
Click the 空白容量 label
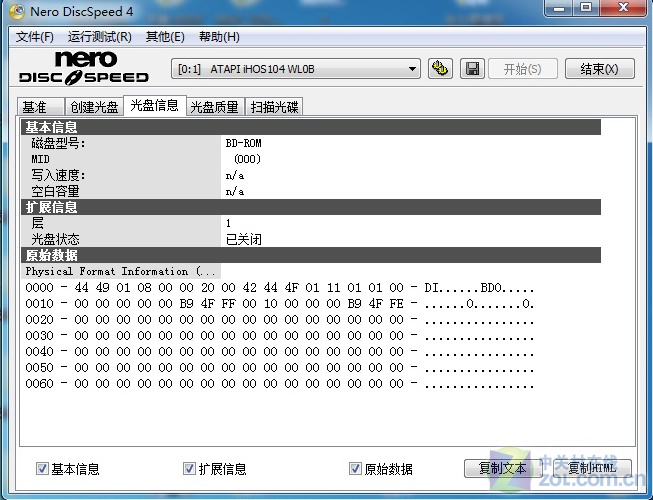tap(55, 191)
